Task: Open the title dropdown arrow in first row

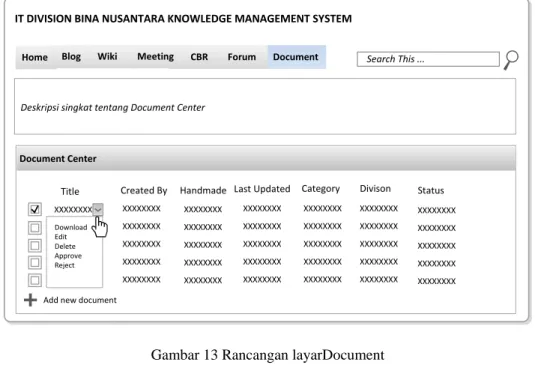Action: click(x=98, y=209)
